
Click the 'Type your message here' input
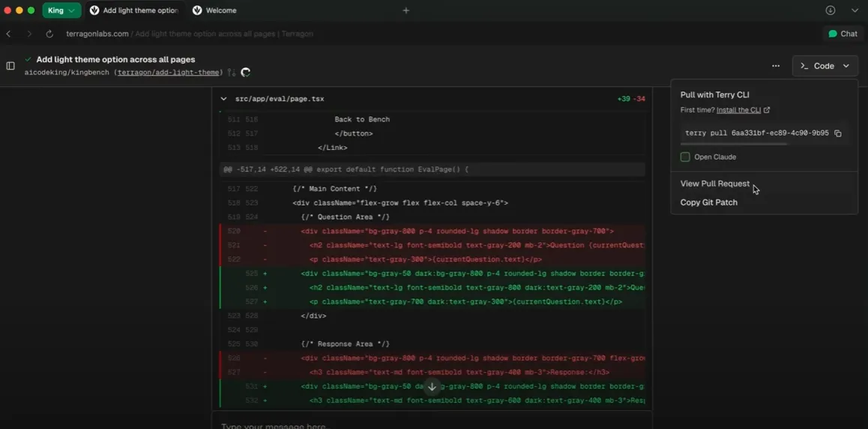[x=432, y=425]
